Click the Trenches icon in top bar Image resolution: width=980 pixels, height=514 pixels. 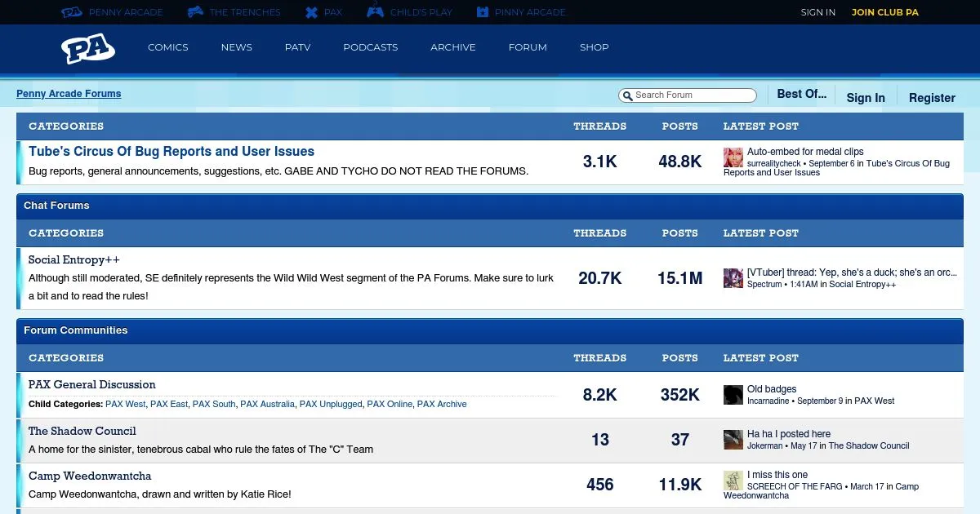tap(196, 12)
